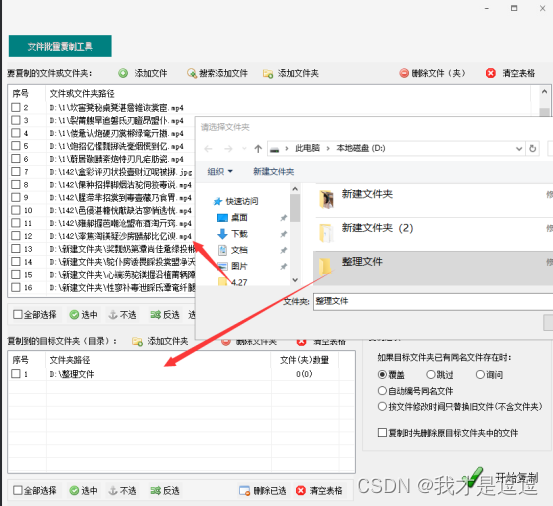Click 本地磁盘 (D:) in address path

(x=360, y=148)
